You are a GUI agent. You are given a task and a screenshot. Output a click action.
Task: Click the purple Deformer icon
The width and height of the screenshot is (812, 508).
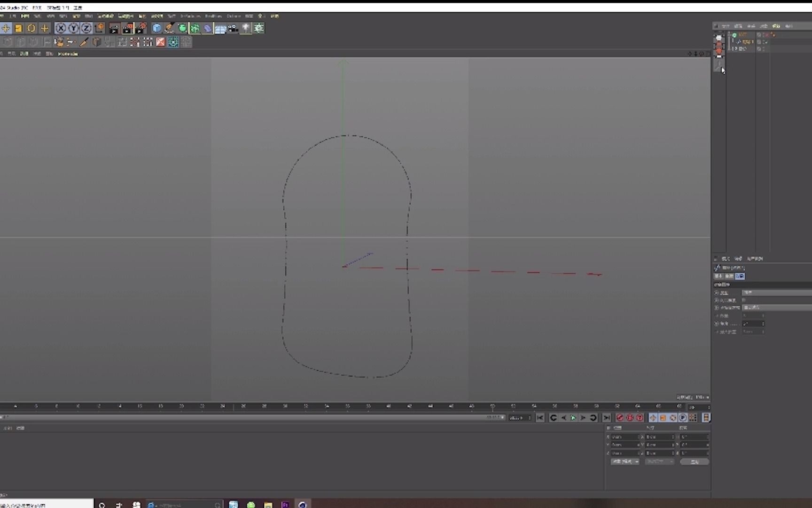[208, 28]
